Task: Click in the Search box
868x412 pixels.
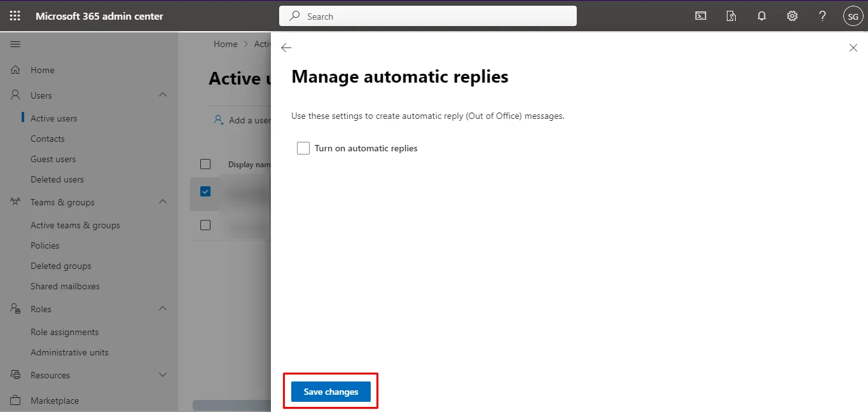Action: click(427, 17)
